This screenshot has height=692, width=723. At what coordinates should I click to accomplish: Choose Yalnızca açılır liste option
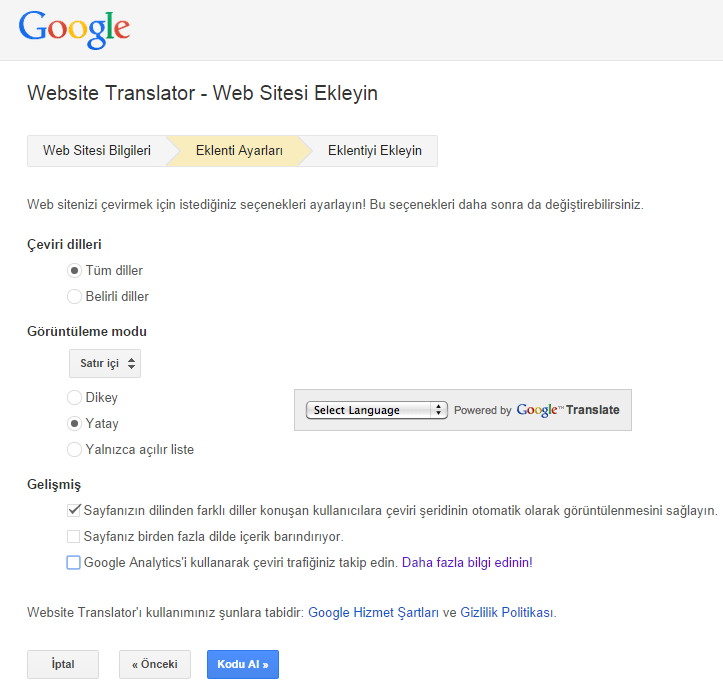[74, 450]
